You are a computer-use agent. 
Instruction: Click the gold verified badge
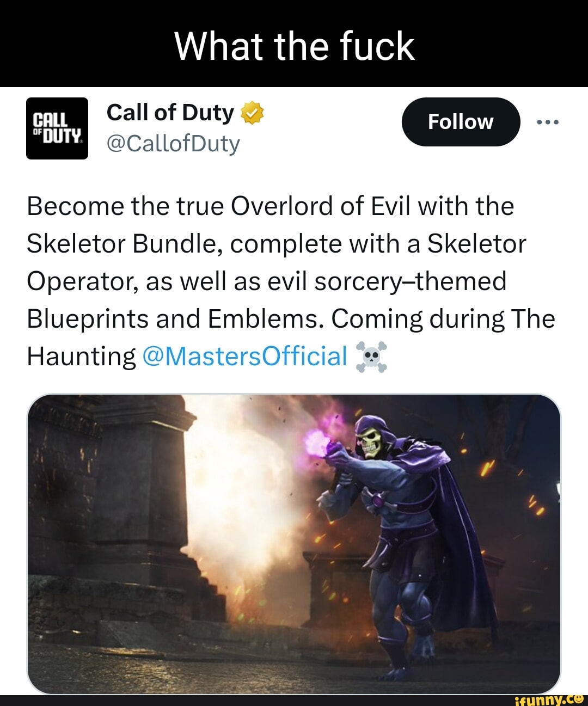click(x=252, y=113)
